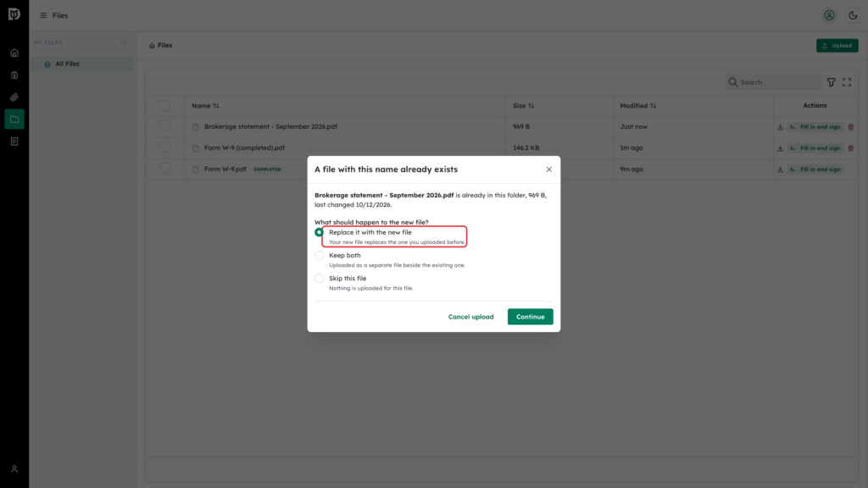Close the duplicate file dialog

click(x=548, y=169)
